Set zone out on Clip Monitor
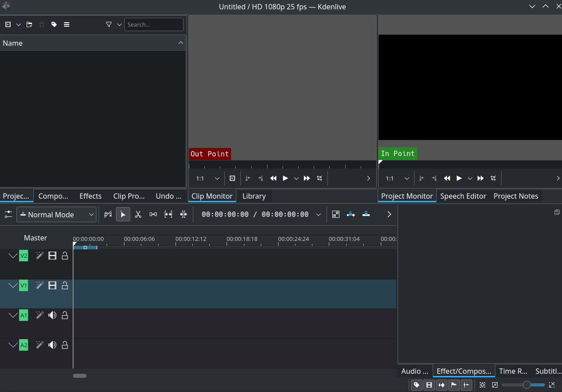 (x=261, y=178)
